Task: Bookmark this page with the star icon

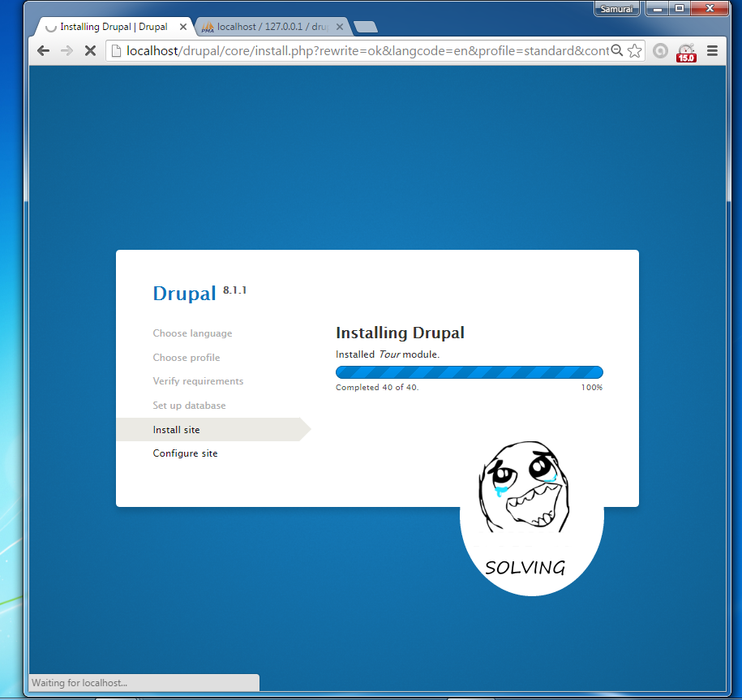Action: (635, 50)
